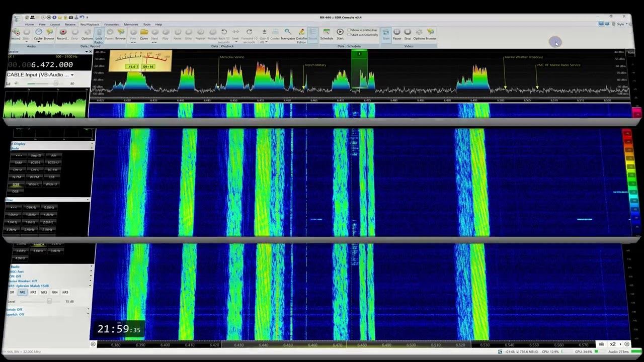Click the 6.472.000 frequency display

[40, 65]
